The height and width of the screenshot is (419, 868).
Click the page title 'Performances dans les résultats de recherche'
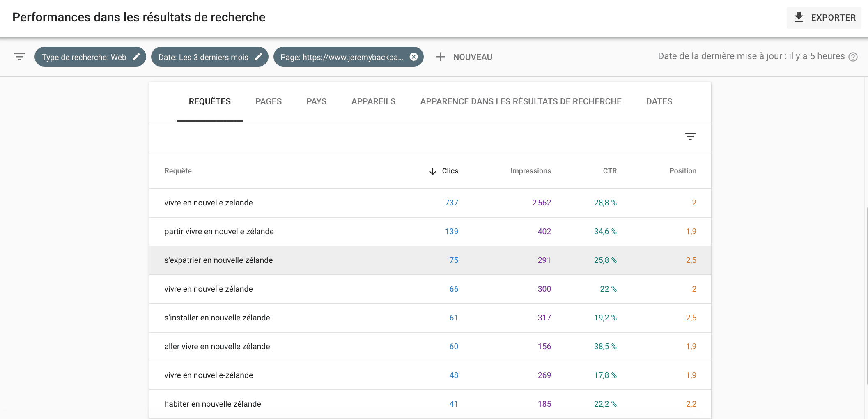pos(139,17)
